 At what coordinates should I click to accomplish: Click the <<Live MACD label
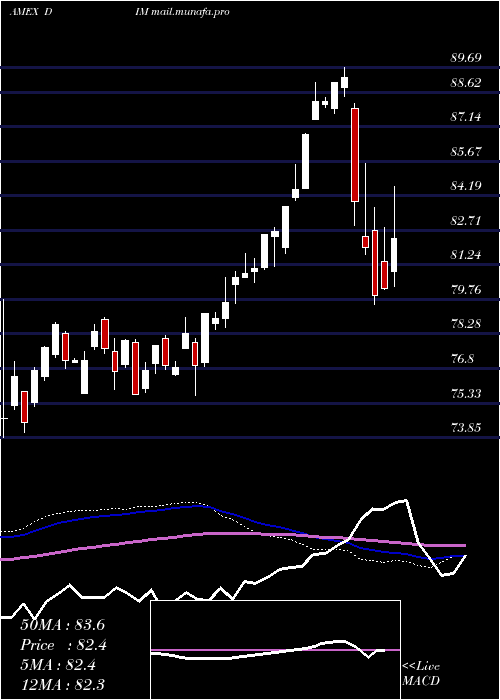421,673
